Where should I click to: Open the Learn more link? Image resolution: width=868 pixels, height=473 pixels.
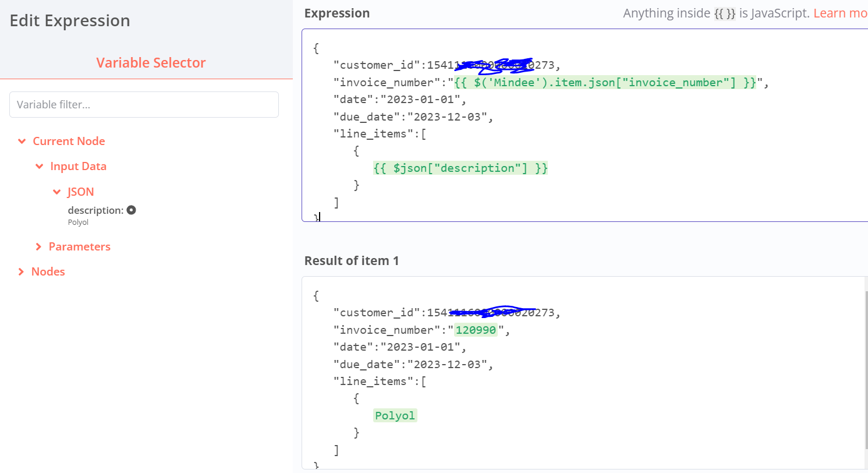click(840, 13)
